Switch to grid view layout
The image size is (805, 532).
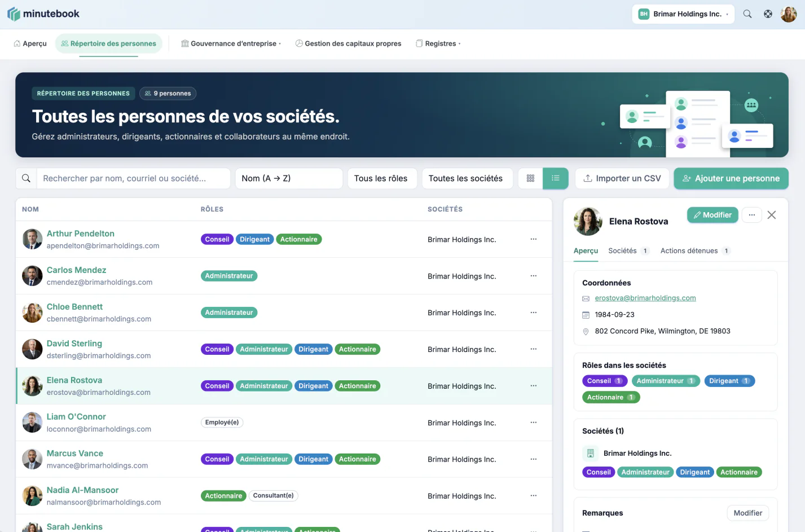(x=530, y=178)
